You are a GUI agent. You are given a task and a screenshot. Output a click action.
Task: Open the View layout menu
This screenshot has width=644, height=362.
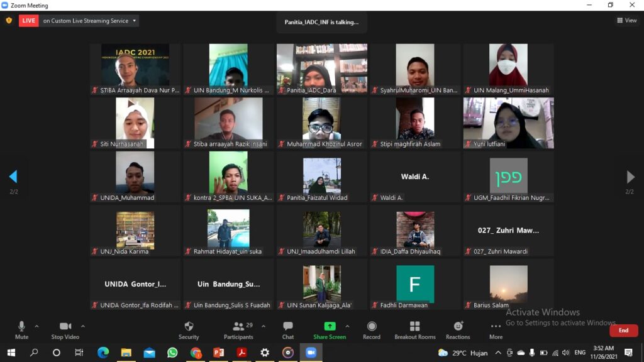click(627, 21)
